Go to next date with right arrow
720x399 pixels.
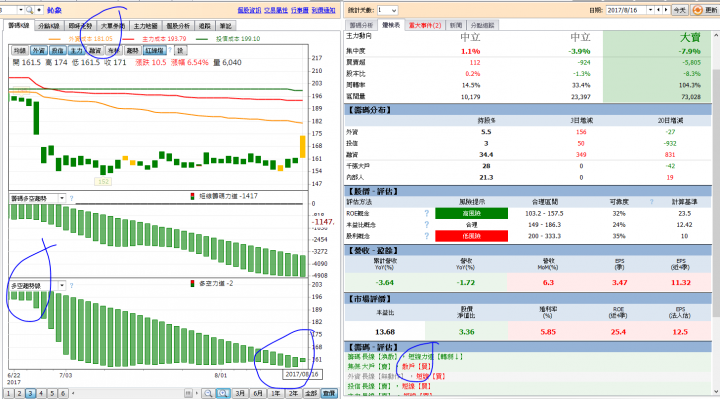point(666,10)
